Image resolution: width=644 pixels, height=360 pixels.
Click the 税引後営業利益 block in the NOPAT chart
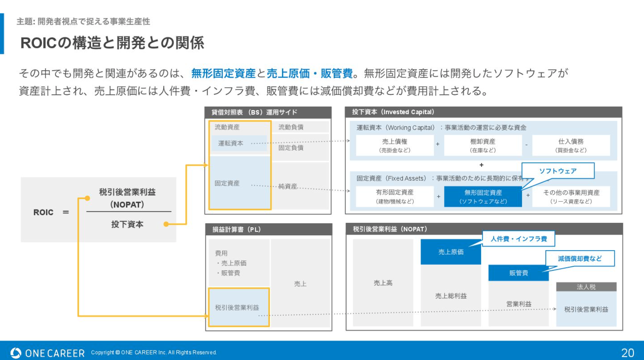click(586, 309)
